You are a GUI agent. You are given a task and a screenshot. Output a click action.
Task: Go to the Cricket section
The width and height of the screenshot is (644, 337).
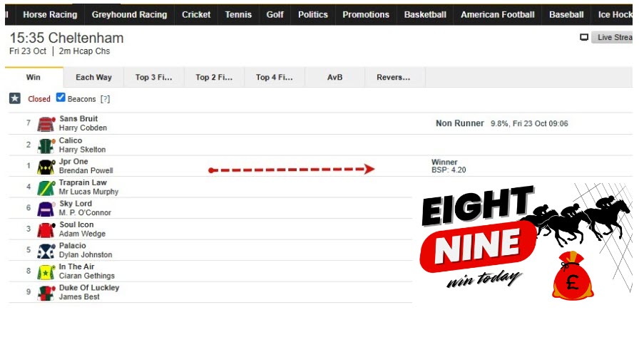(196, 15)
